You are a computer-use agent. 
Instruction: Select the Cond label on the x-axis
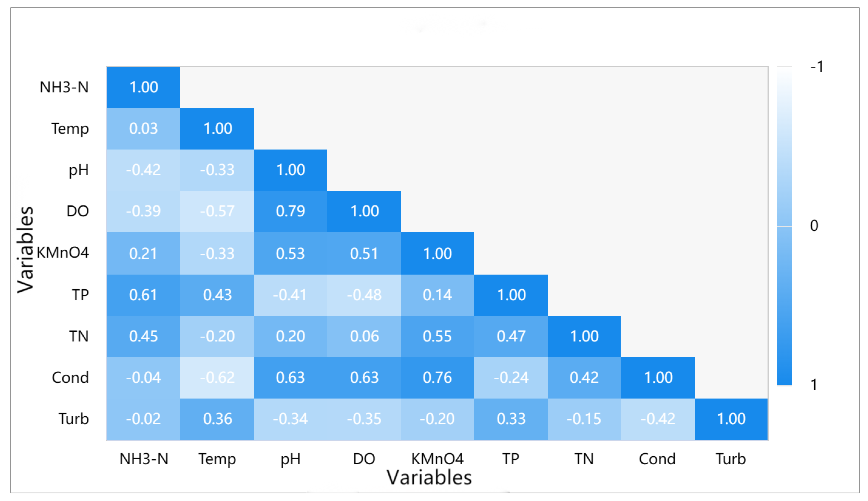tap(657, 459)
